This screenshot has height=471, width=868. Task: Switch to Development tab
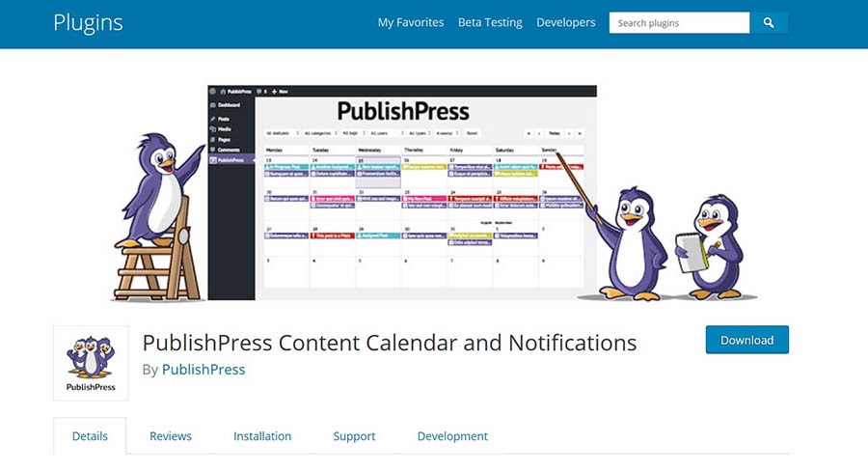[x=452, y=436]
